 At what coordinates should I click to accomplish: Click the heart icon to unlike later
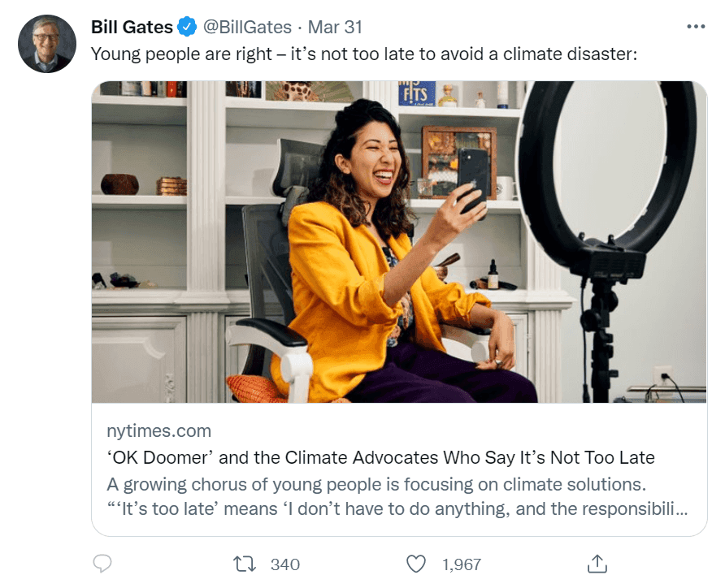coord(416,564)
